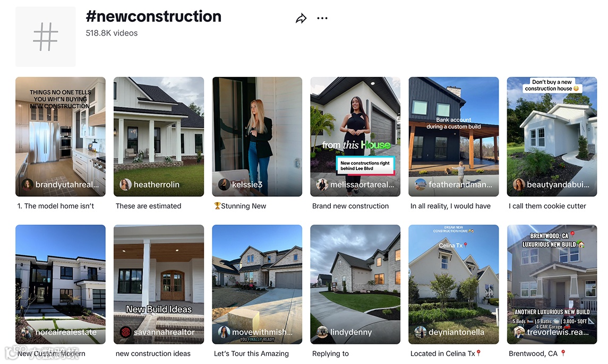Click 'Brand new construction' caption link
The height and width of the screenshot is (364, 608).
350,206
